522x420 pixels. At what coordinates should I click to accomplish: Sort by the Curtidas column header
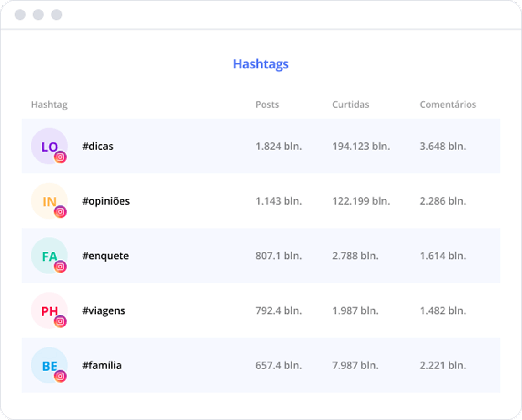point(350,105)
